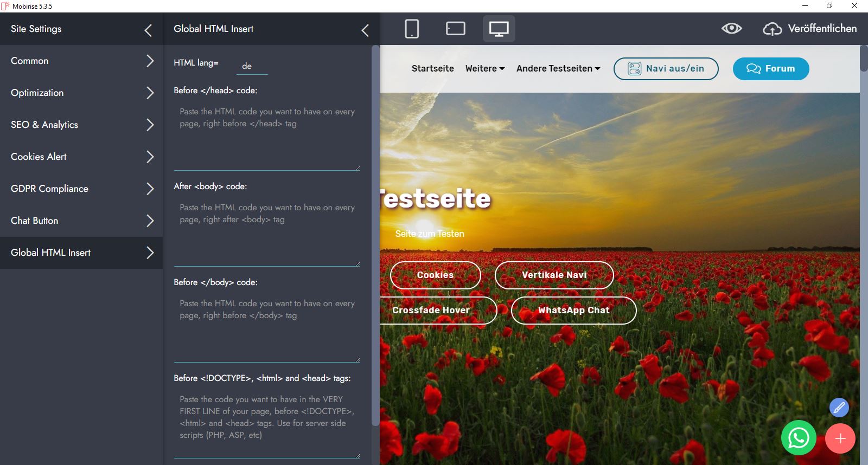Collapse the Site Settings panel
Image resolution: width=868 pixels, height=465 pixels.
[x=148, y=30]
